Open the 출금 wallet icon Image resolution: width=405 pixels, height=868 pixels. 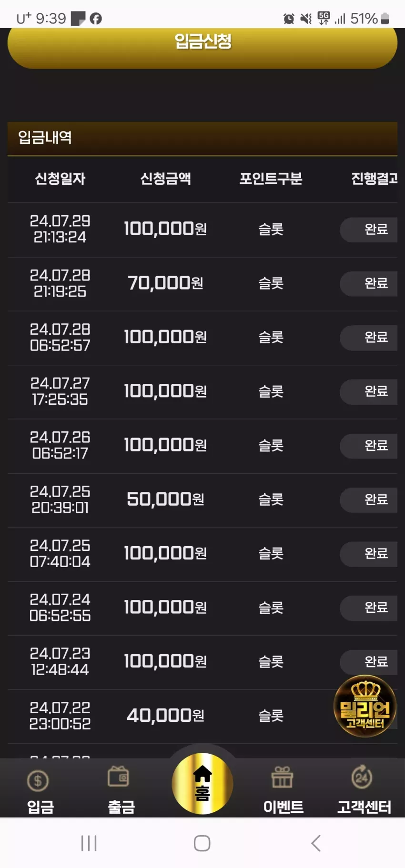click(x=119, y=777)
